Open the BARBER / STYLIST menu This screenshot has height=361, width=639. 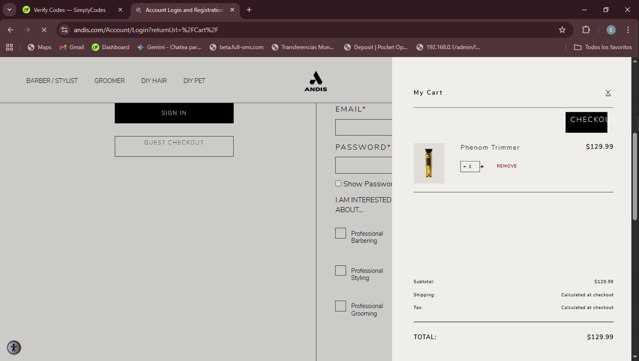pos(52,81)
